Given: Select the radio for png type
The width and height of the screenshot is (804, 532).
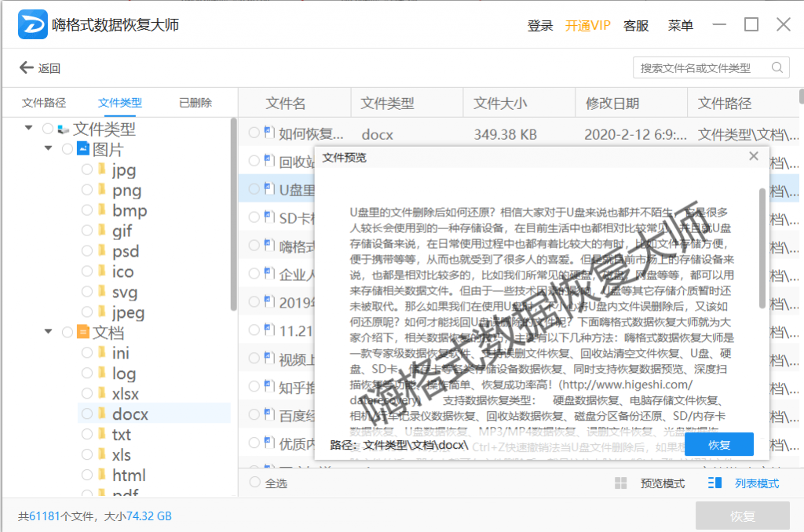Looking at the screenshot, I should point(87,190).
